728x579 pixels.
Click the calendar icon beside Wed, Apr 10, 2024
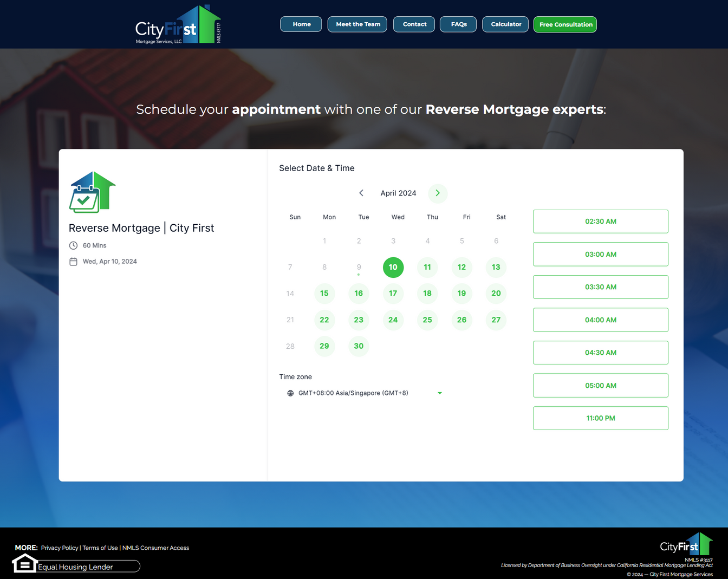coord(74,262)
